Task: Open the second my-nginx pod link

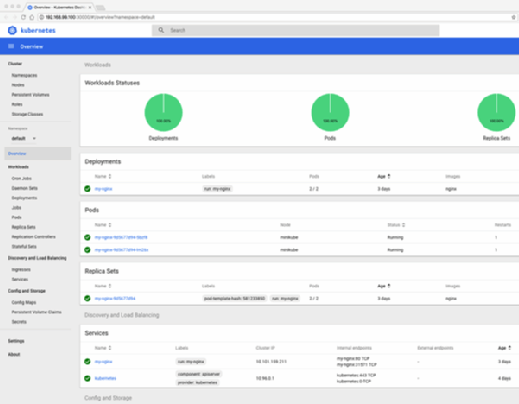Action: 121,250
